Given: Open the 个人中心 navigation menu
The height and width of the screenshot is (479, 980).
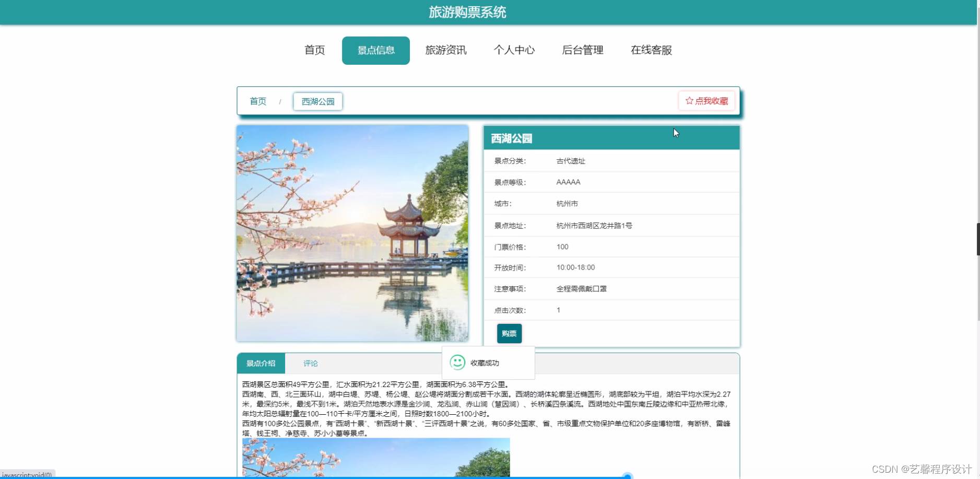Looking at the screenshot, I should 514,50.
